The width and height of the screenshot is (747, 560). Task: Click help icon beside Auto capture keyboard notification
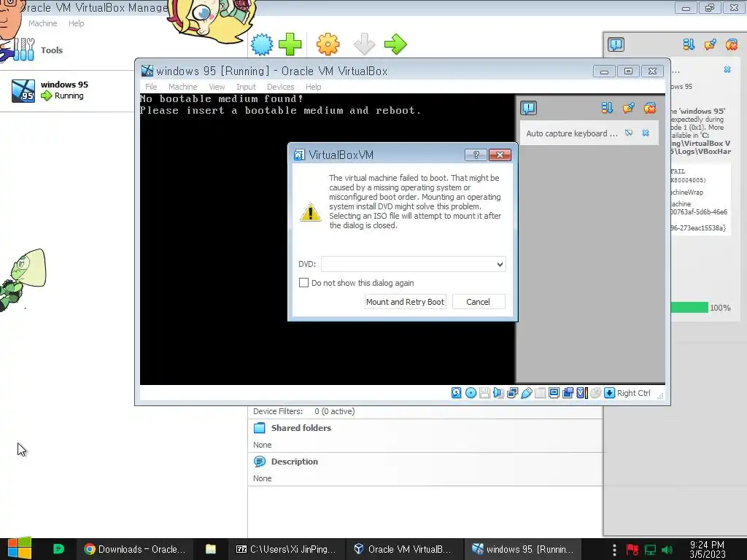pos(629,133)
